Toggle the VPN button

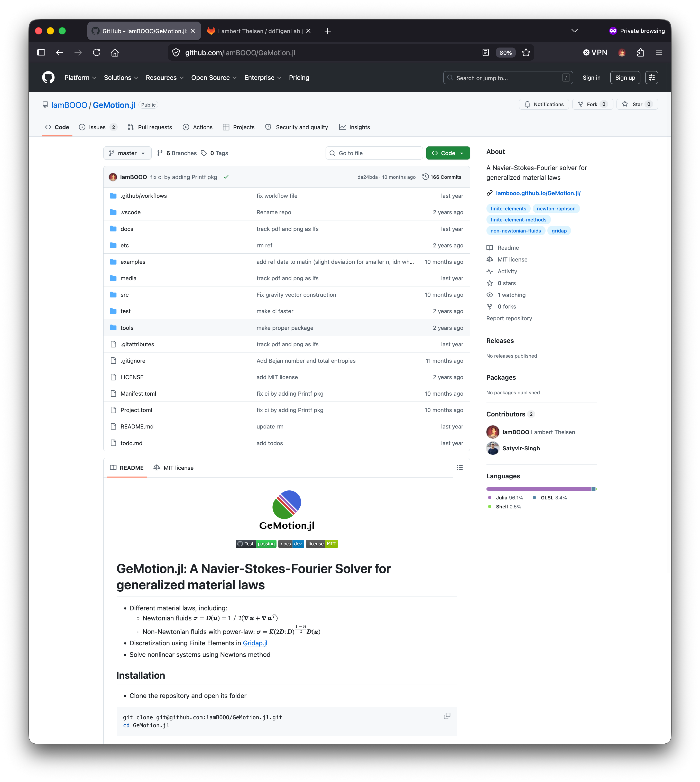point(595,53)
